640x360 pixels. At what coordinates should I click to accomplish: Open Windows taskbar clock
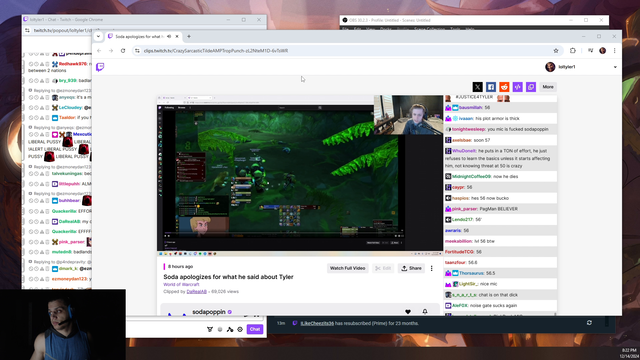tap(629, 353)
